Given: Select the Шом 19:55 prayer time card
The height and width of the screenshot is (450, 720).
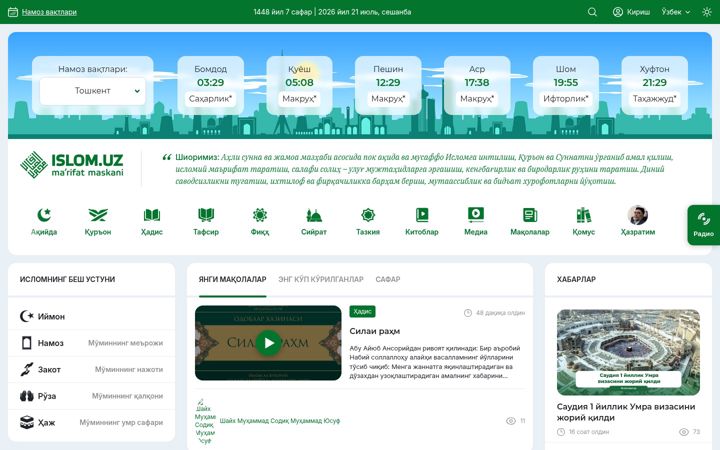Looking at the screenshot, I should pyautogui.click(x=566, y=85).
